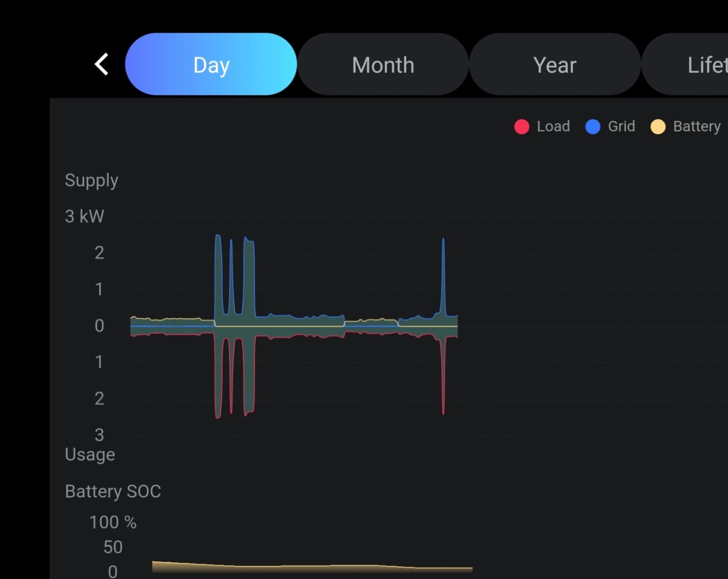This screenshot has width=728, height=579.
Task: Switch to the Month tab
Action: (x=383, y=64)
